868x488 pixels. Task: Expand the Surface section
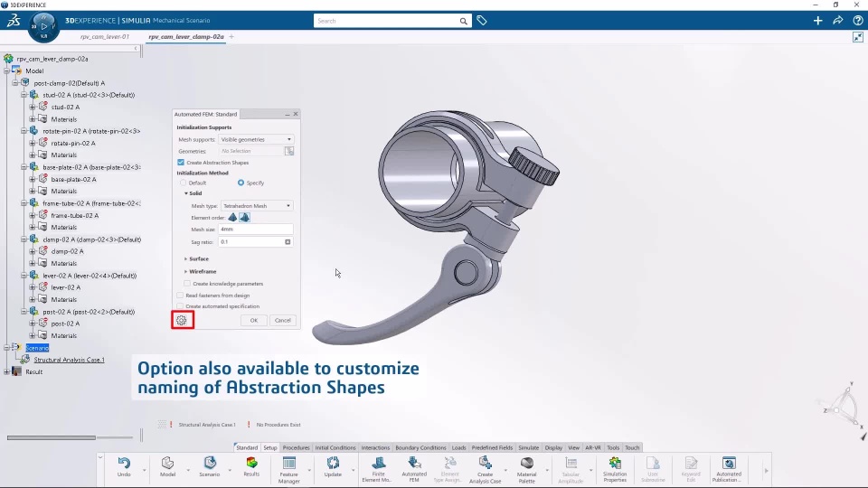pyautogui.click(x=198, y=258)
